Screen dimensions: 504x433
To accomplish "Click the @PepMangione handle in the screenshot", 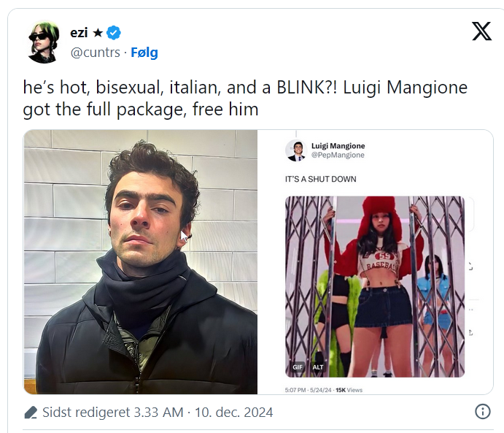I will click(338, 155).
